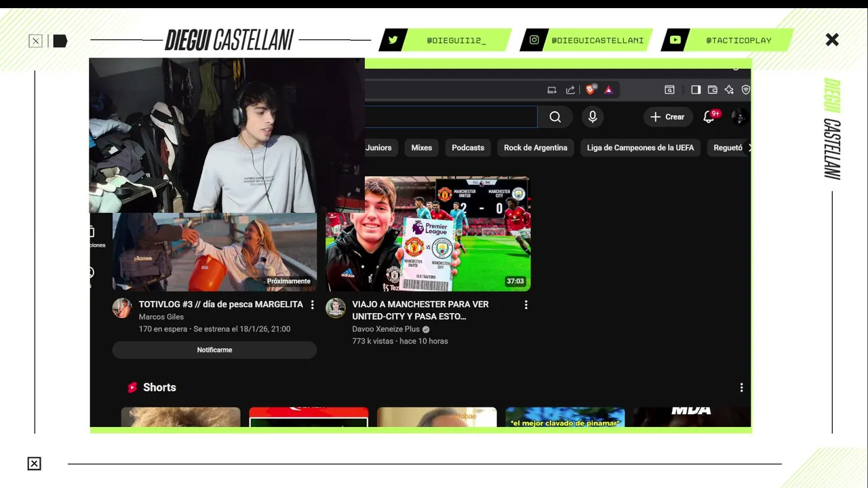The width and height of the screenshot is (868, 488).
Task: Open the options menu for TOTIVLOG #3 video
Action: (312, 305)
